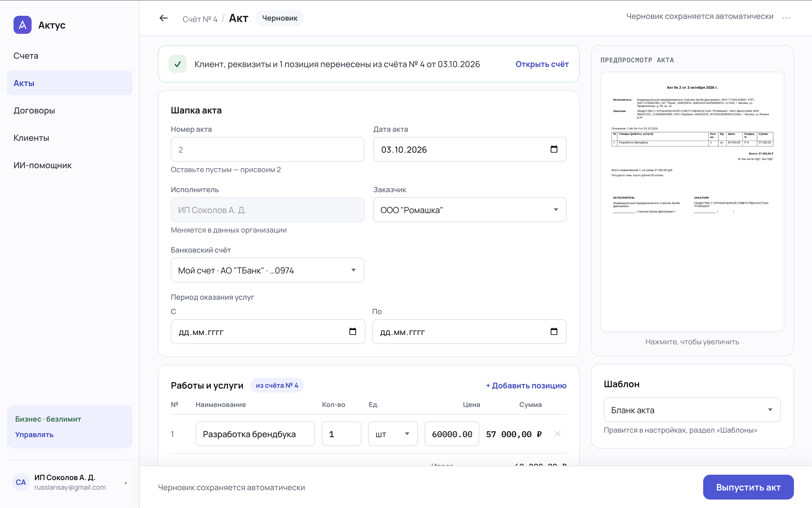812x508 pixels.
Task: Click the sum value 57 000,00 ₽
Action: (x=514, y=434)
